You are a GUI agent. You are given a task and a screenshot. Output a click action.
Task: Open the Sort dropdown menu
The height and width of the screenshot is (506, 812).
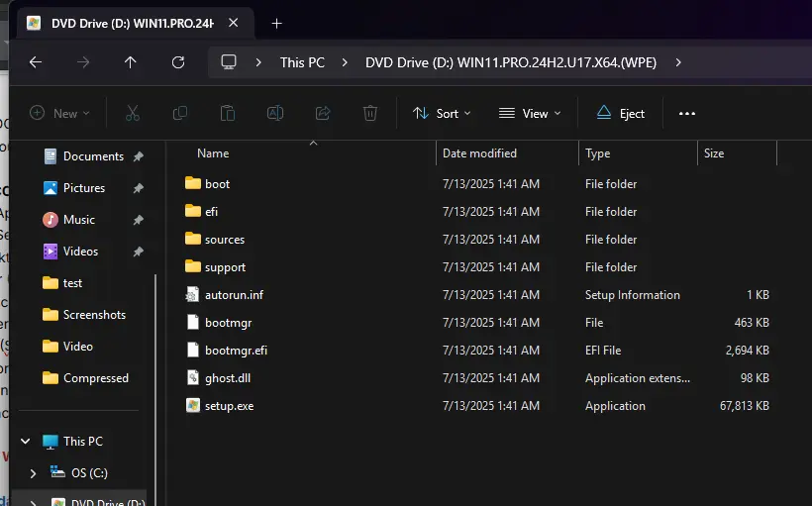[442, 114]
